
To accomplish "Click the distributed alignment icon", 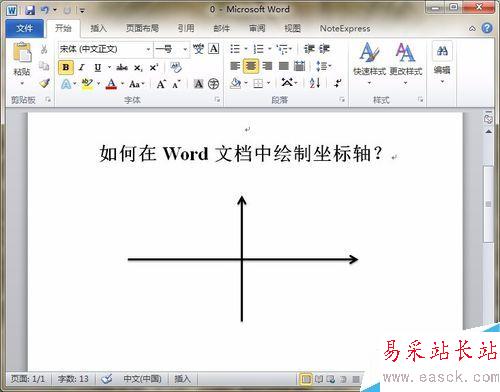I will 300,66.
